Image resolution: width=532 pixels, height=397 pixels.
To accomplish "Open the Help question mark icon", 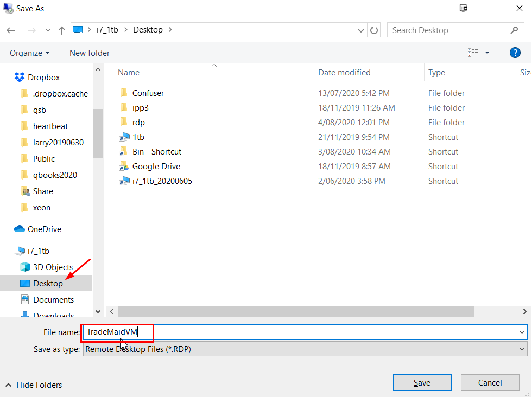I will [x=515, y=53].
